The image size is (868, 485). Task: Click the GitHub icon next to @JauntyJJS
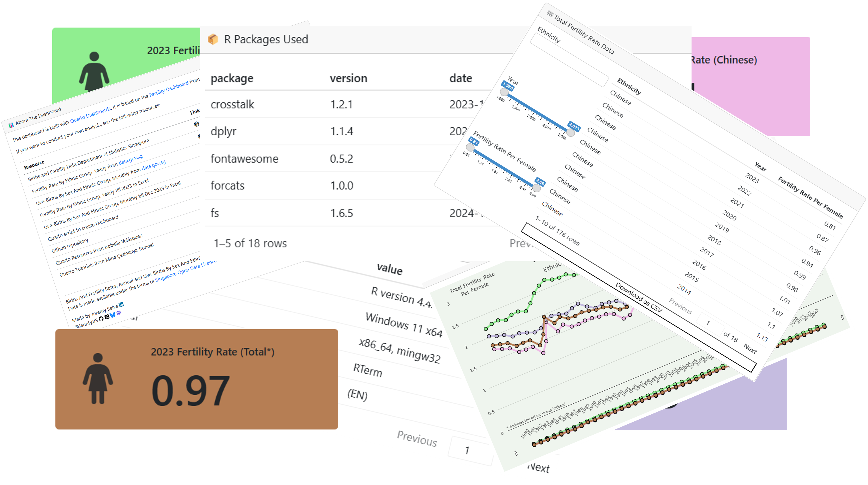tap(101, 319)
